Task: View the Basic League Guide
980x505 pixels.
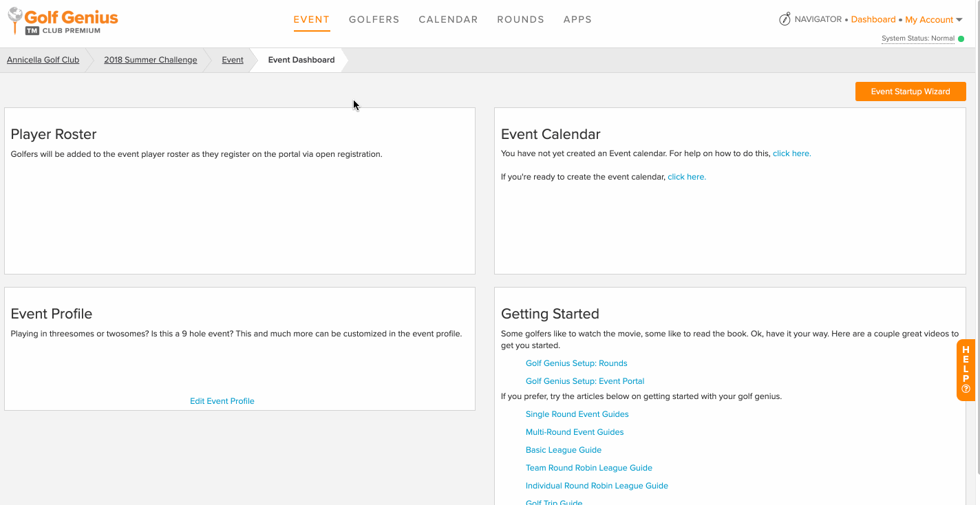Action: 564,449
